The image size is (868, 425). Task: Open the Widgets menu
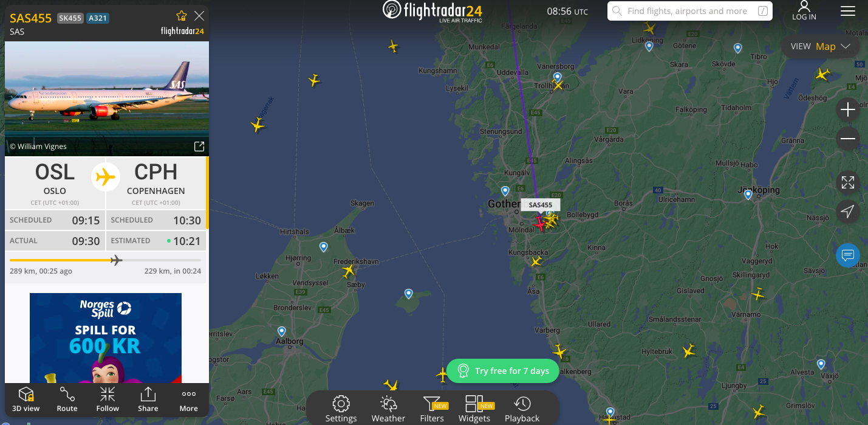(x=475, y=409)
